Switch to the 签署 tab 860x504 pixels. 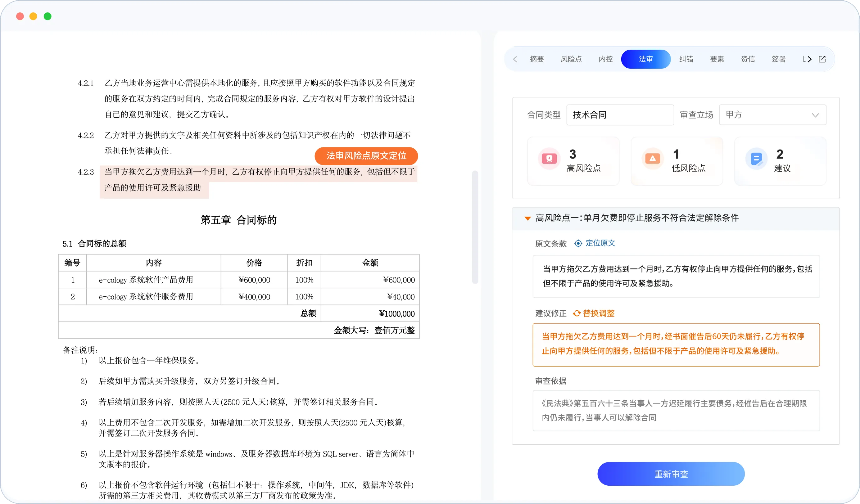pyautogui.click(x=779, y=59)
